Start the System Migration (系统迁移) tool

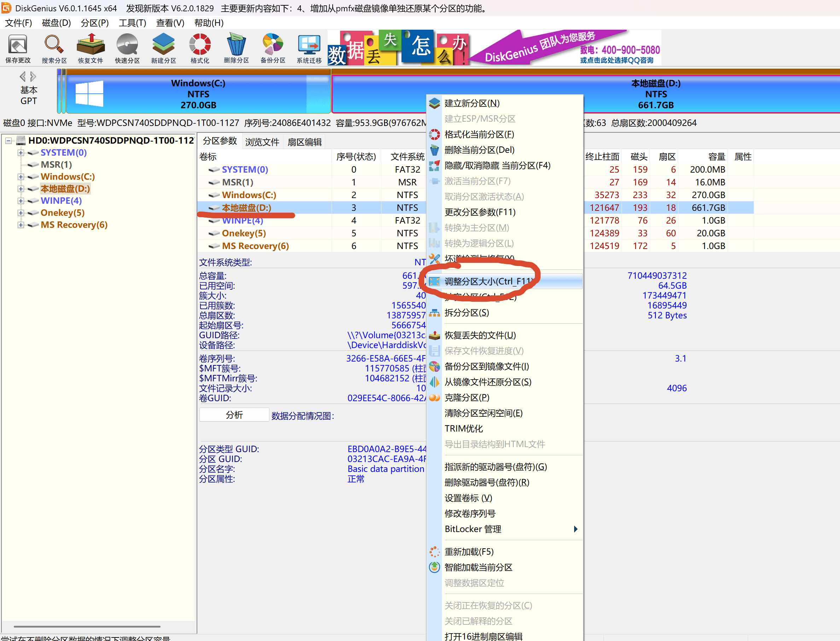309,49
